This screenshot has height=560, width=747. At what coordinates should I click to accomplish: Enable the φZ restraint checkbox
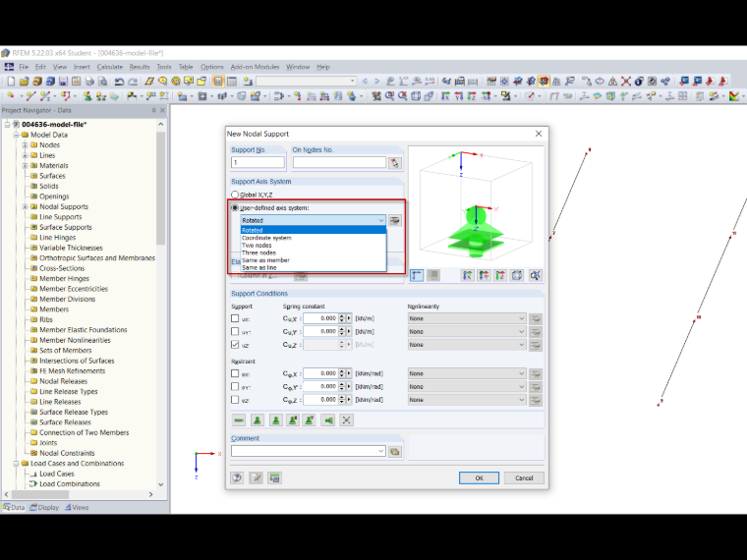click(235, 400)
